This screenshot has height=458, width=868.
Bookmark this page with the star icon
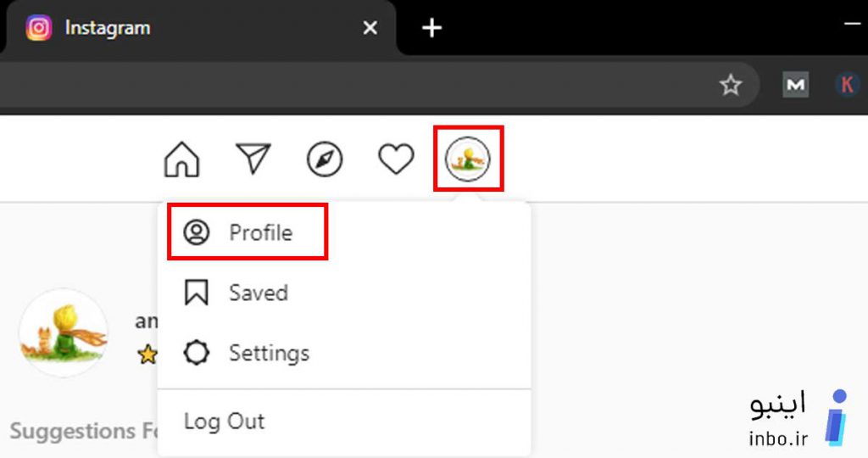point(730,85)
